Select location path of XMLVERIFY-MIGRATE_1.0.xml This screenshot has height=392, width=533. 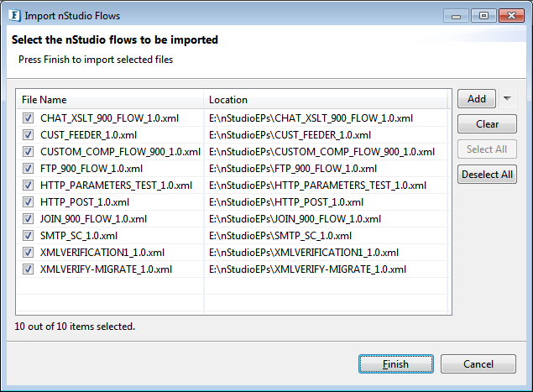pyautogui.click(x=307, y=269)
